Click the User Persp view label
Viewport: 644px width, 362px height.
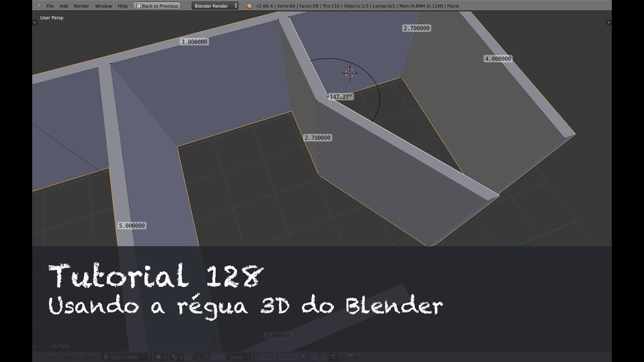tap(51, 18)
